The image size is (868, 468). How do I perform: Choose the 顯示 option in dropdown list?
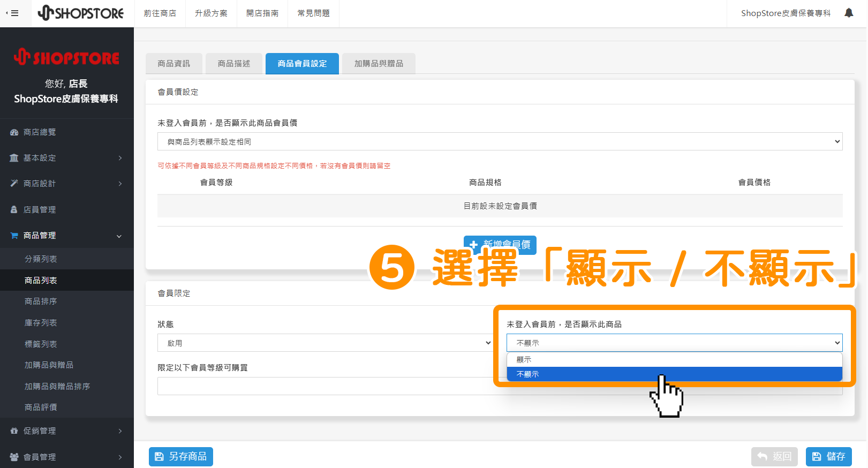pyautogui.click(x=674, y=360)
